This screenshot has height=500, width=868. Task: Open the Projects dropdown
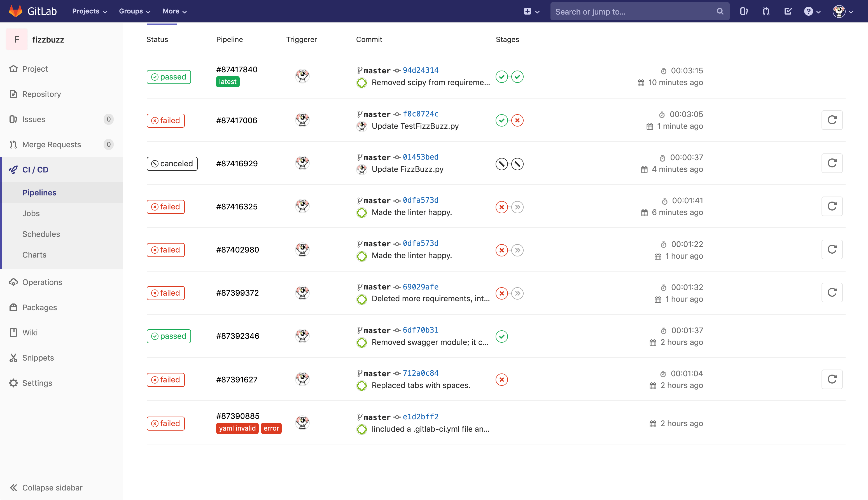(x=89, y=11)
